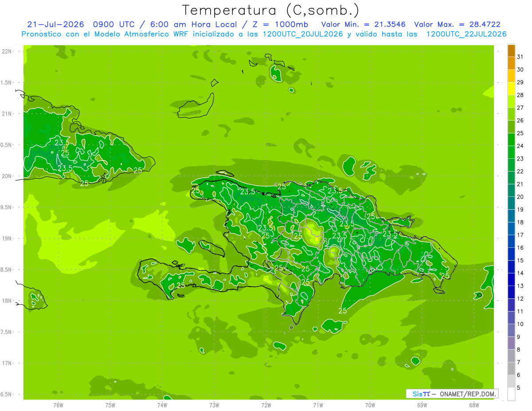The image size is (532, 411).
Task: Click legend scale value 10
Action: [x=520, y=324]
